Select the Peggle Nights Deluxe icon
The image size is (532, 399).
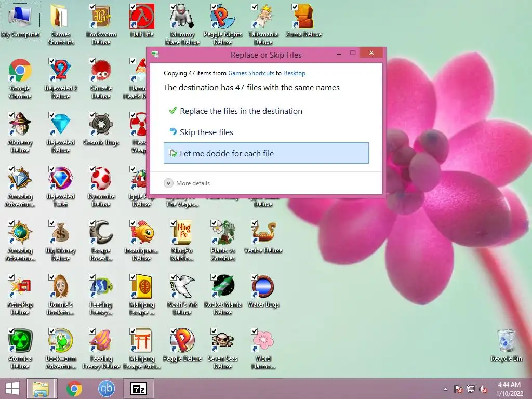pyautogui.click(x=222, y=16)
